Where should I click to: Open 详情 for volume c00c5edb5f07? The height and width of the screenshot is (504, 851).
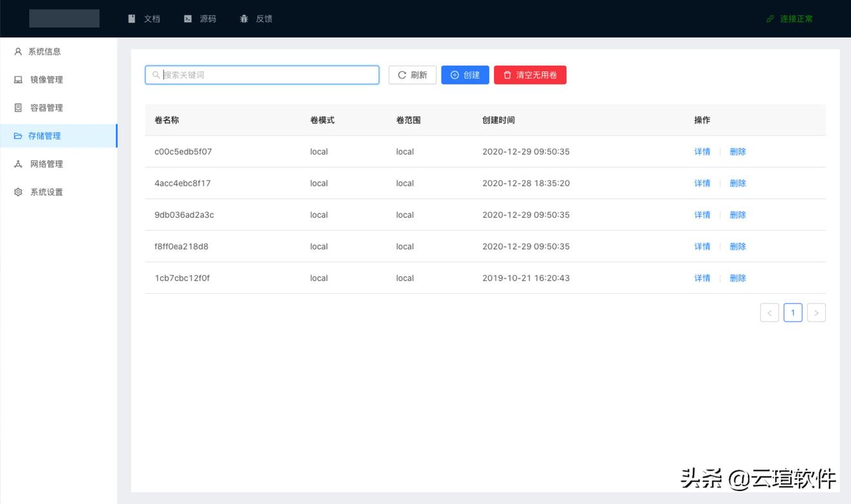[702, 151]
